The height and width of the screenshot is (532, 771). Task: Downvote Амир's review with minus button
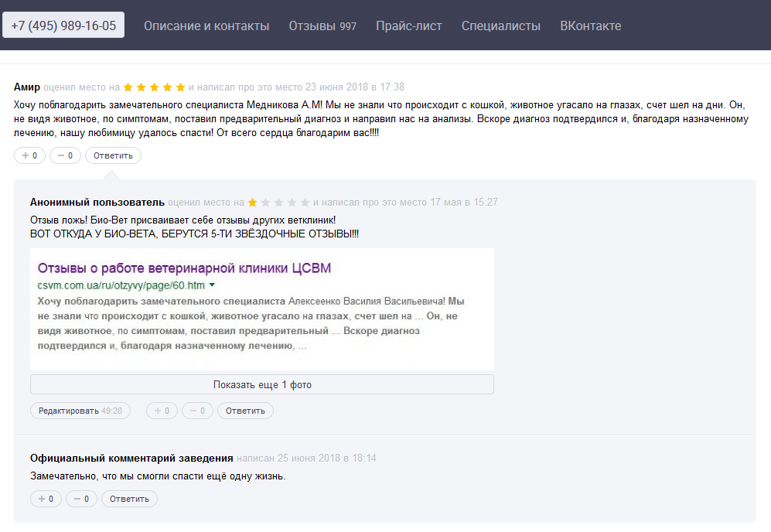coord(66,155)
